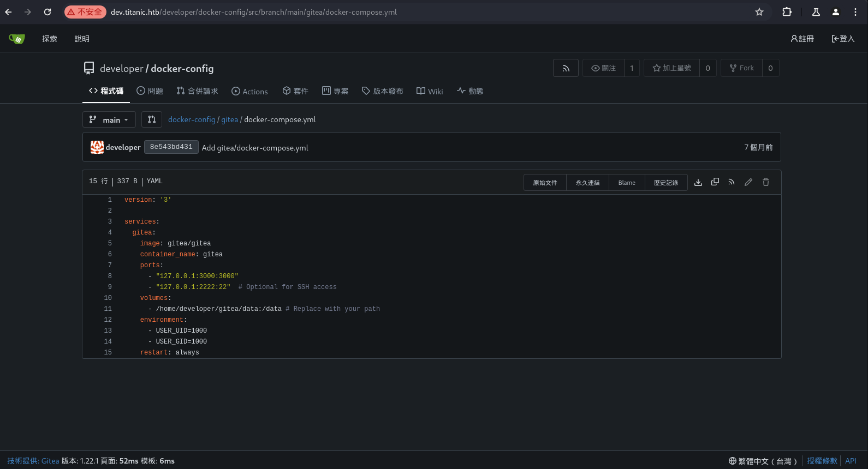The width and height of the screenshot is (868, 469).
Task: Click line number 15 in the code view
Action: [108, 352]
